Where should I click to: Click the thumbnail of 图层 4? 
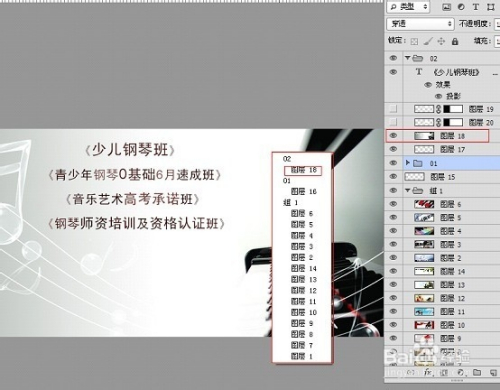(x=424, y=231)
